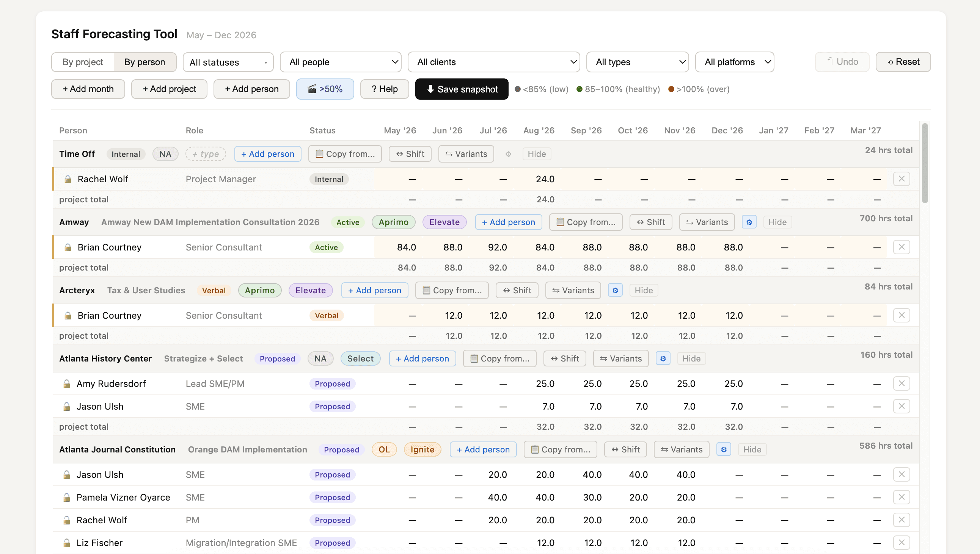Click the lock icon beside Amy Rudersdorf
Viewport: 980px width, 554px height.
point(67,383)
